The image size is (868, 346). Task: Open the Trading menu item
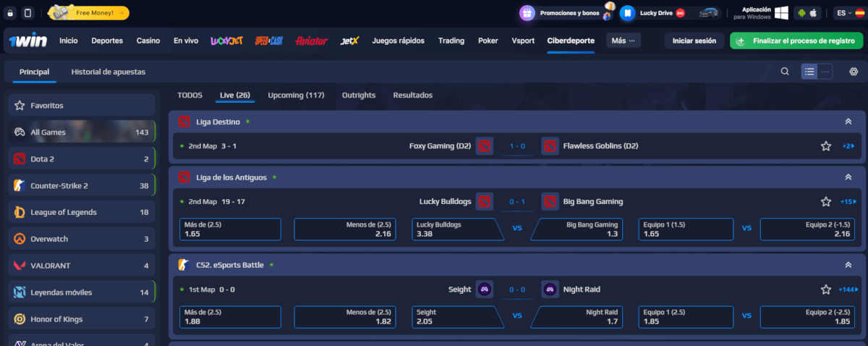[x=451, y=41]
